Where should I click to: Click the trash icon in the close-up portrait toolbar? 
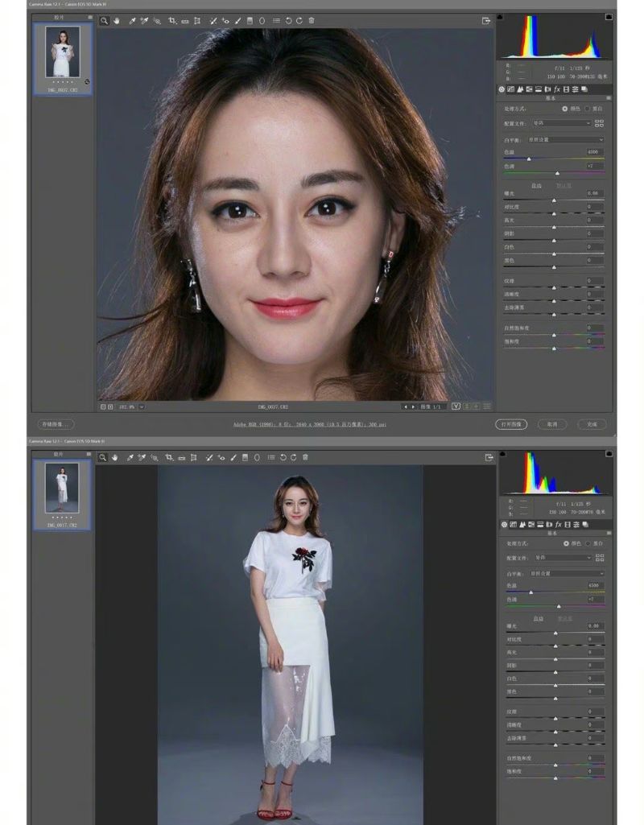pyautogui.click(x=312, y=20)
